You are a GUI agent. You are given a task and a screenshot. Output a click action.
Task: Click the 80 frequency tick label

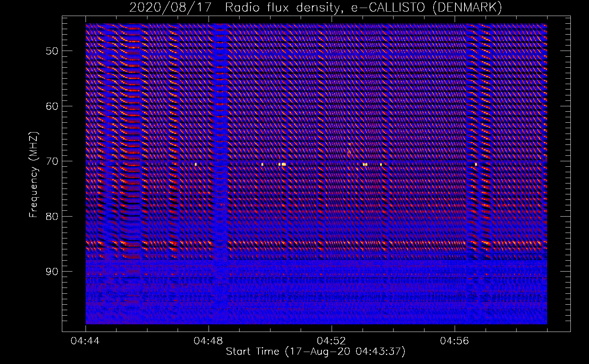tap(51, 216)
